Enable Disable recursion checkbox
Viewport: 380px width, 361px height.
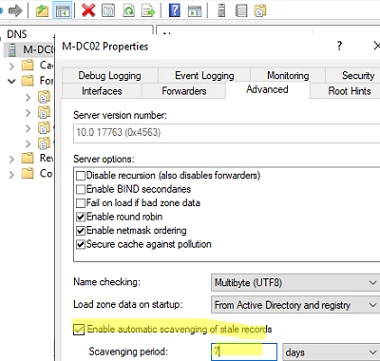pos(81,176)
